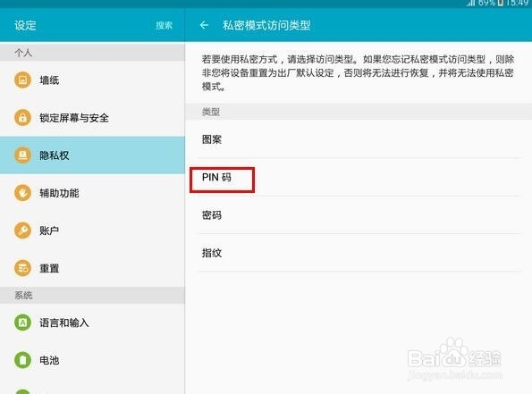
Task: Tap the accessibility hand icon
Action: pos(22,193)
